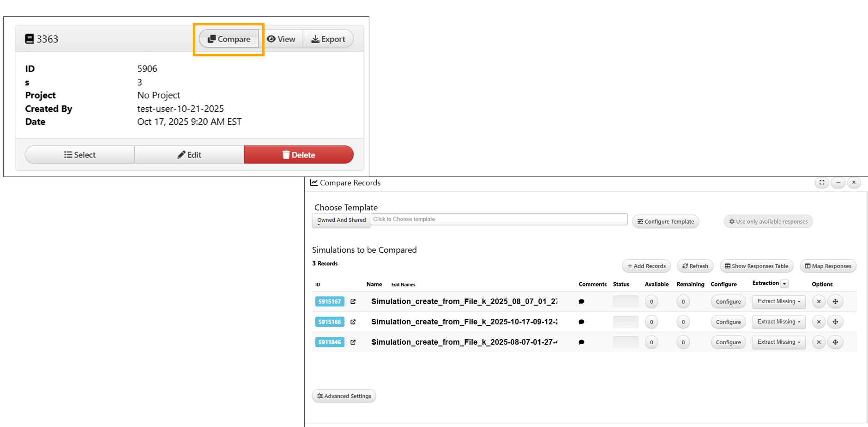Remove record 5915167 with the X icon

pos(819,302)
